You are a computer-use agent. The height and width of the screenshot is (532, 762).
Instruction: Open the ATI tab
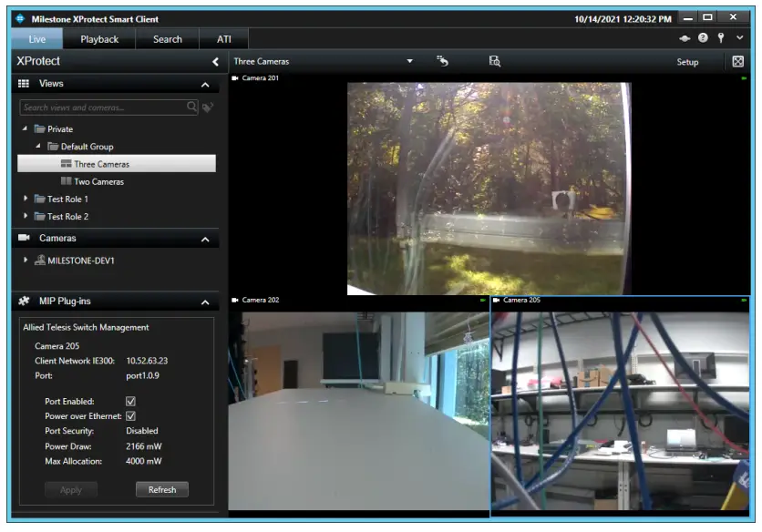click(223, 39)
